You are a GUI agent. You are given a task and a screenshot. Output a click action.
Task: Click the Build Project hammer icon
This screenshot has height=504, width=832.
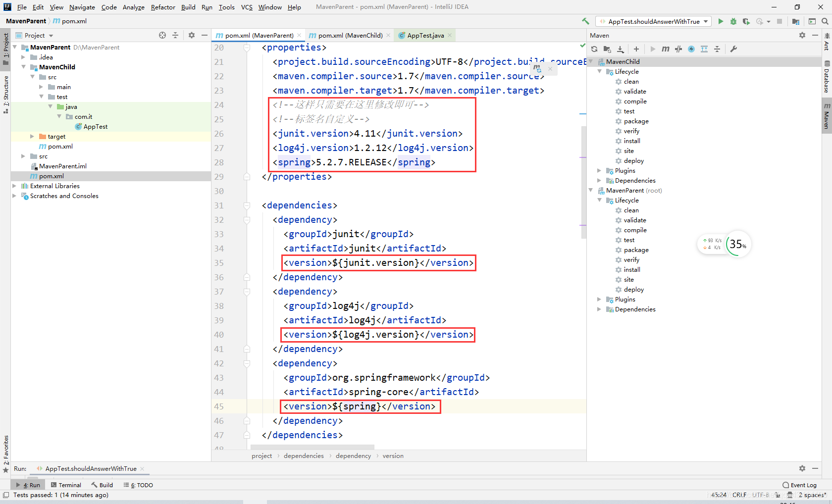click(x=586, y=21)
